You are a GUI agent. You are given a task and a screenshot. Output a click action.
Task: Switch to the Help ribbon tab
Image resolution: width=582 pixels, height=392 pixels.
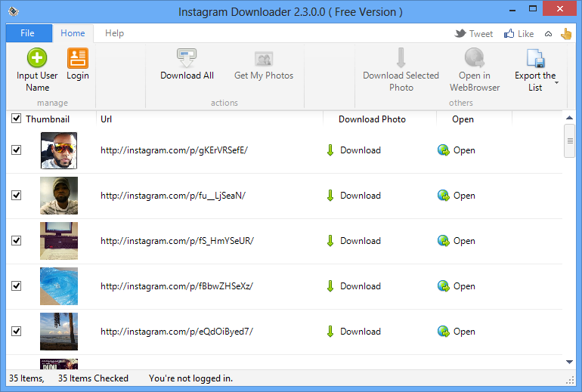click(114, 33)
